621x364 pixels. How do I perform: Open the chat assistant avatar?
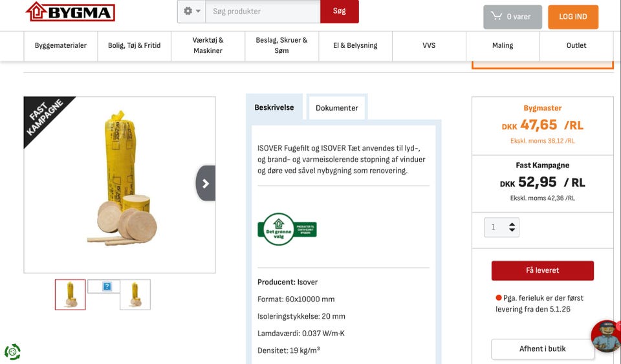606,336
